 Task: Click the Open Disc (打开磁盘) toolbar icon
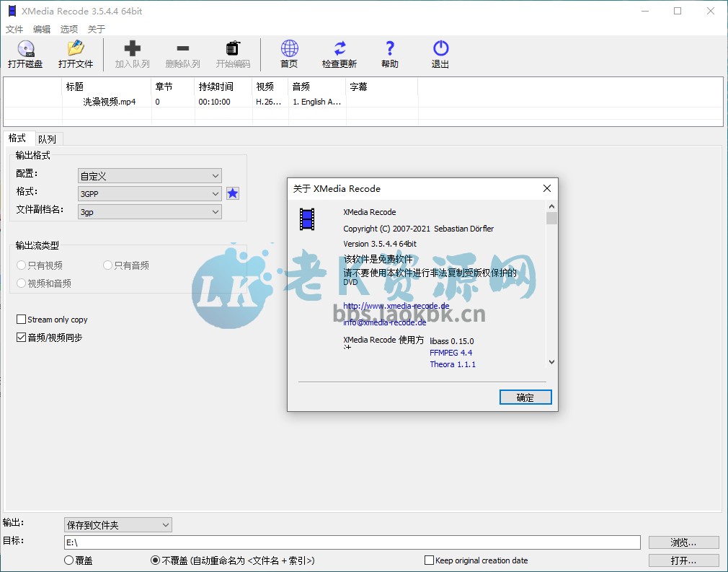click(x=26, y=48)
